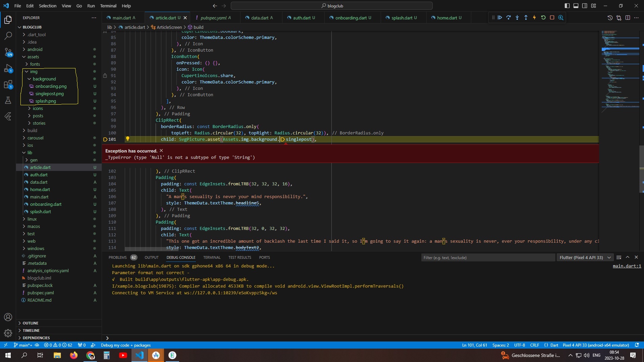Open Source Control view with 179 badge
This screenshot has width=644, height=362.
(8, 52)
